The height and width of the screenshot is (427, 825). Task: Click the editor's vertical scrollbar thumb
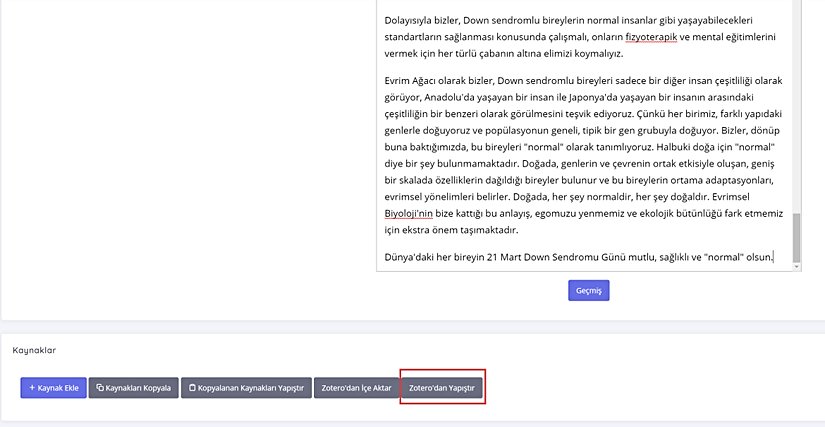point(796,236)
